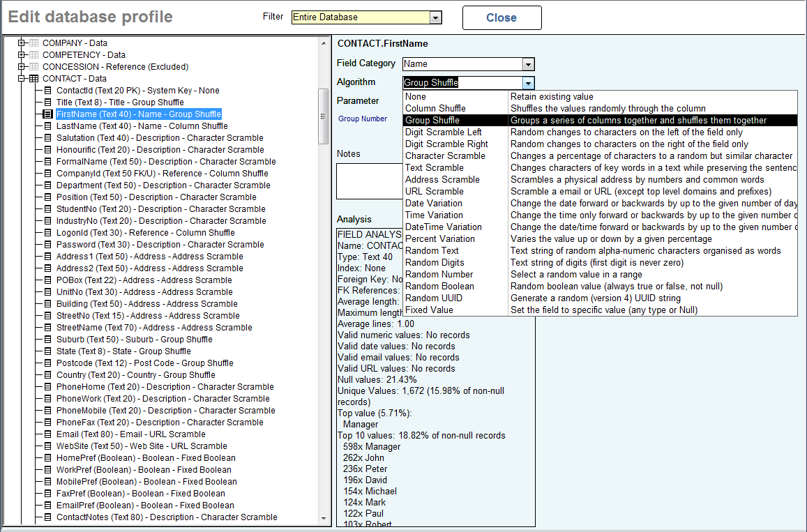Click the Title field icon
Screen dimensions: 807x532
click(48, 102)
